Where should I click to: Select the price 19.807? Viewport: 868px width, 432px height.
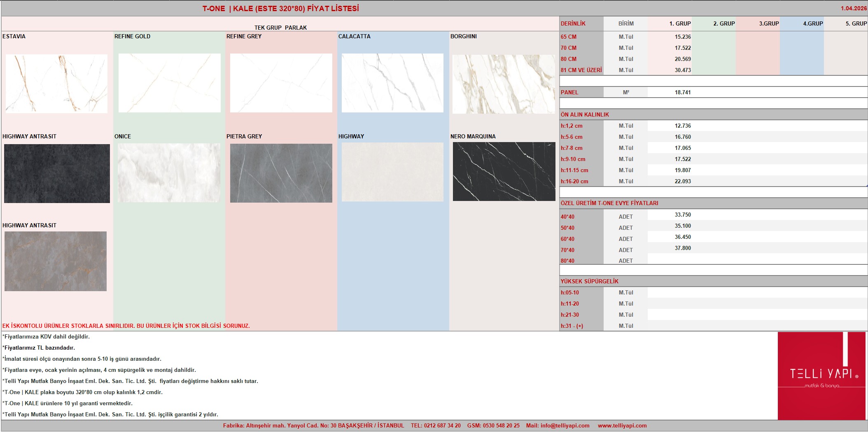coord(683,170)
